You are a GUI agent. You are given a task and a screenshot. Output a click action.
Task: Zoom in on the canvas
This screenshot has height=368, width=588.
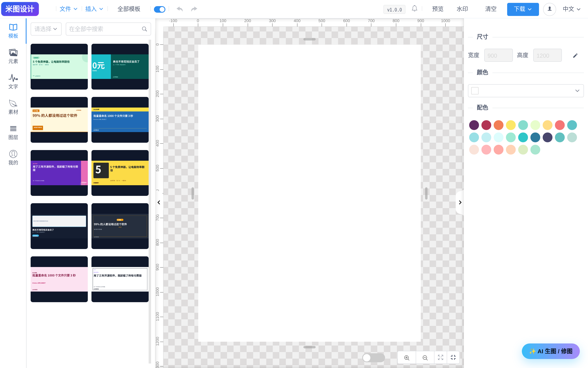[407, 357]
